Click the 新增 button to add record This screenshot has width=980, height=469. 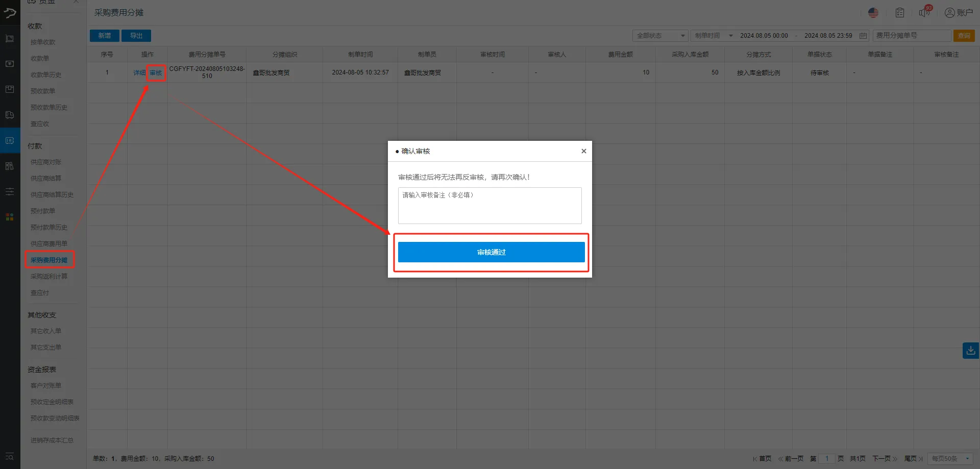(x=104, y=36)
